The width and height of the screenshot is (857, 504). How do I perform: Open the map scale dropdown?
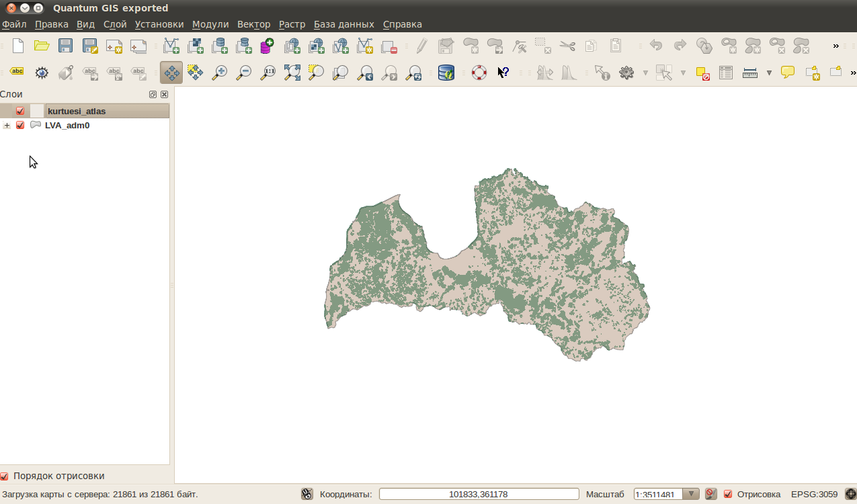coord(690,493)
